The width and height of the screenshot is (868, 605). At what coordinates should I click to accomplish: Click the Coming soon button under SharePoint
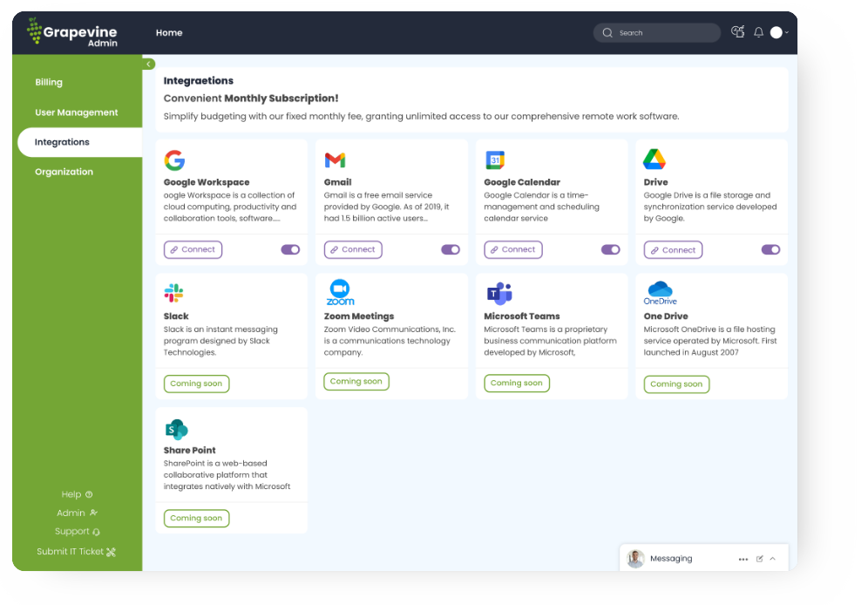196,518
